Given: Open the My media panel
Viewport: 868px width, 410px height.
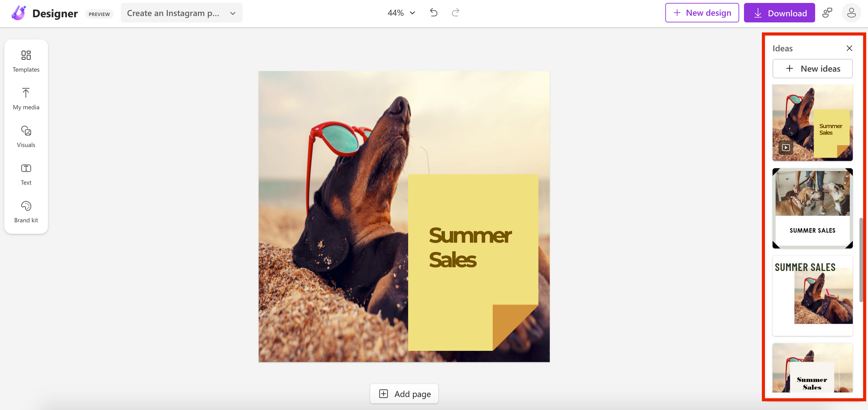Looking at the screenshot, I should click(26, 98).
